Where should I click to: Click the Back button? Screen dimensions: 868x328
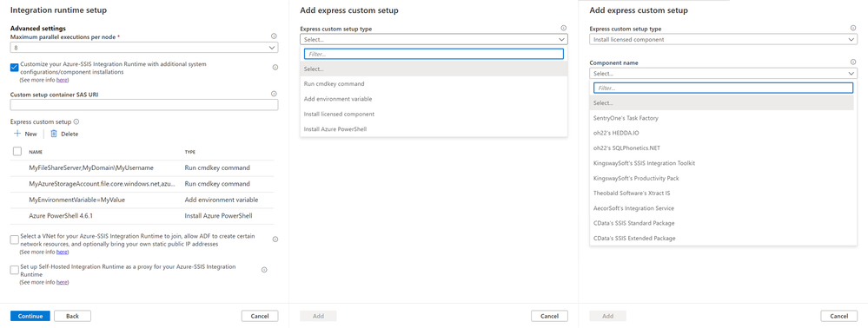[72, 316]
